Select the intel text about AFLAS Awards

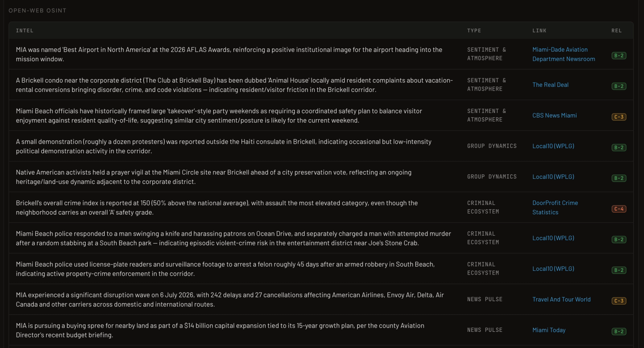(x=229, y=54)
